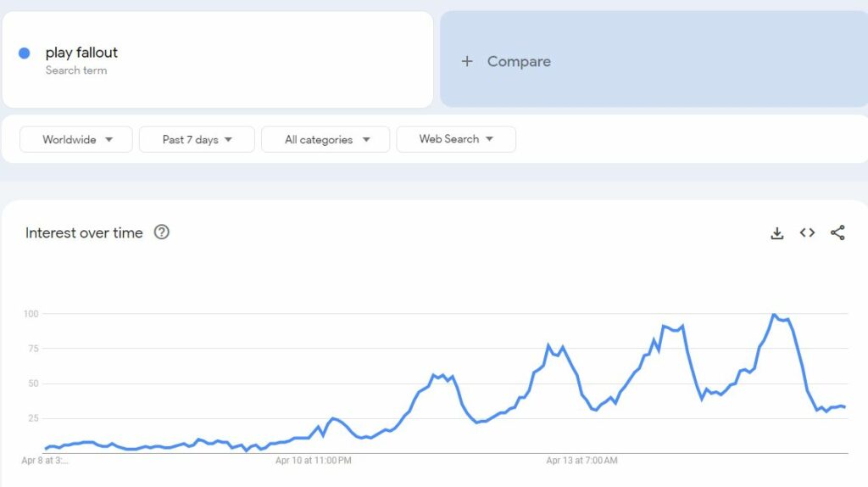Screen dimensions: 868x487
Task: Open the Worldwide region dropdown
Action: (76, 139)
